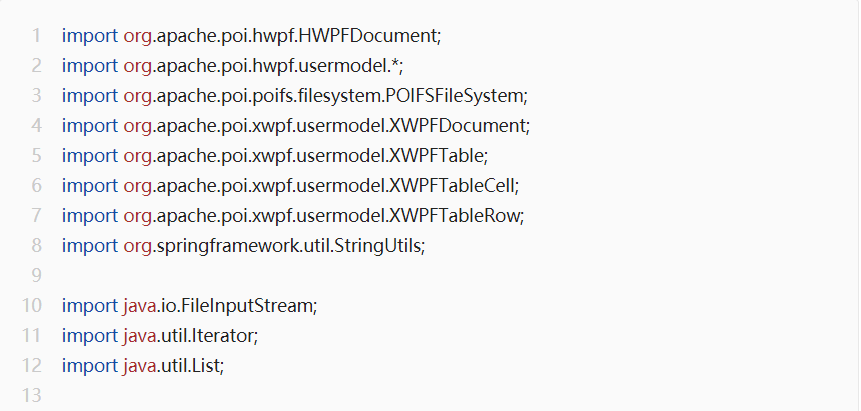Click the java.util.List import line
Screen dimensions: 861x411
point(143,365)
